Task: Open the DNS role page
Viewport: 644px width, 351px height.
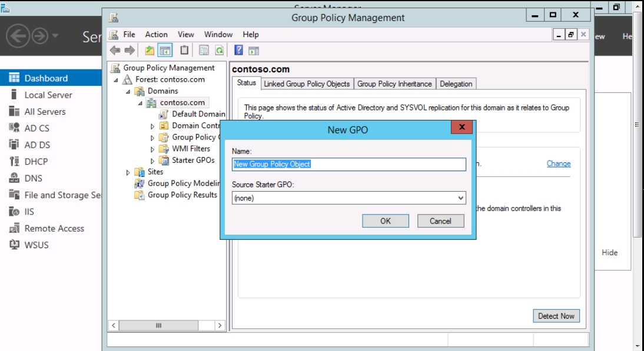Action: [x=34, y=178]
